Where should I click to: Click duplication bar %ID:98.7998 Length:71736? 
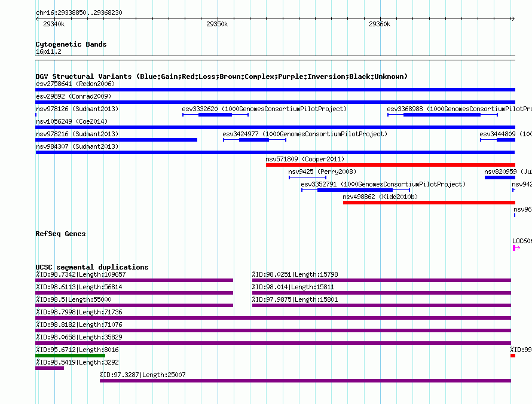273,318
